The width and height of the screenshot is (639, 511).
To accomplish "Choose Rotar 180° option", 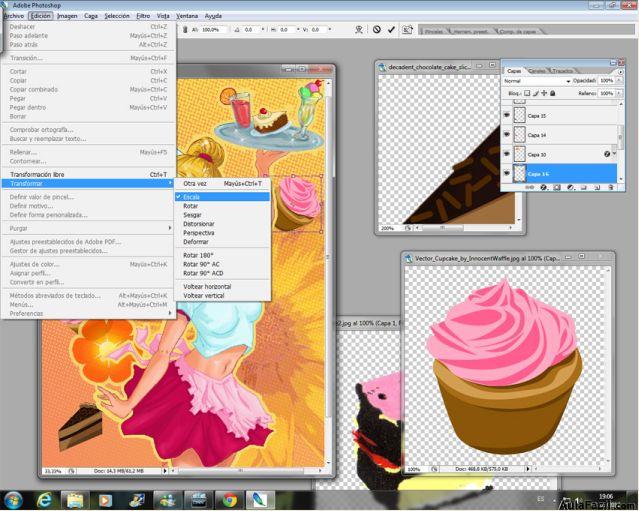I will click(222, 255).
